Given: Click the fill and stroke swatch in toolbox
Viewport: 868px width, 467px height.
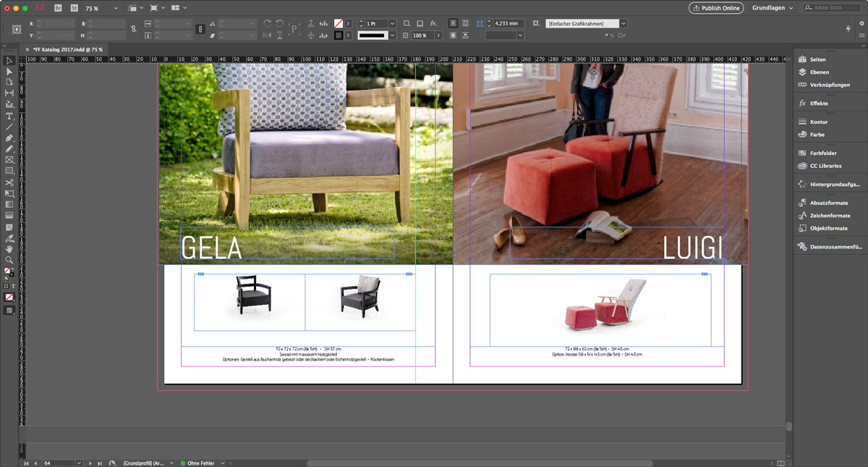Looking at the screenshot, I should pyautogui.click(x=8, y=274).
